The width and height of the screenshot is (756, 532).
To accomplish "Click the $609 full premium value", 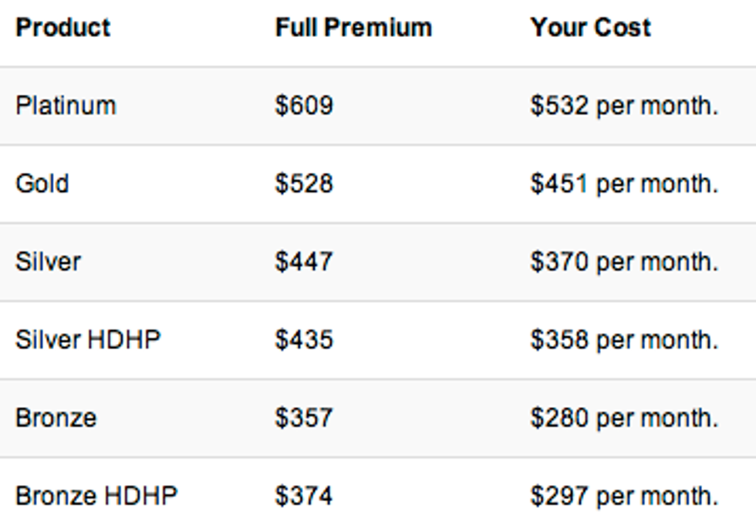I will pyautogui.click(x=304, y=106).
